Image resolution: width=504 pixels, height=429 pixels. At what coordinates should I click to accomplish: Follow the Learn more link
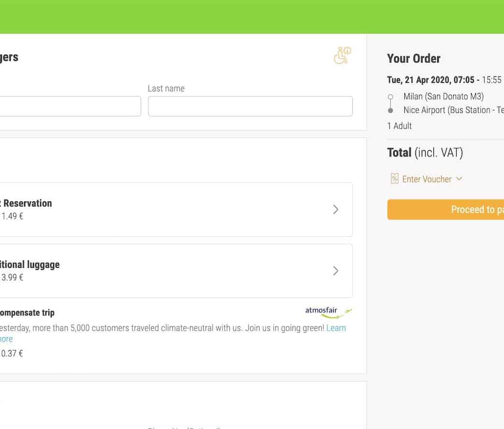pos(336,328)
